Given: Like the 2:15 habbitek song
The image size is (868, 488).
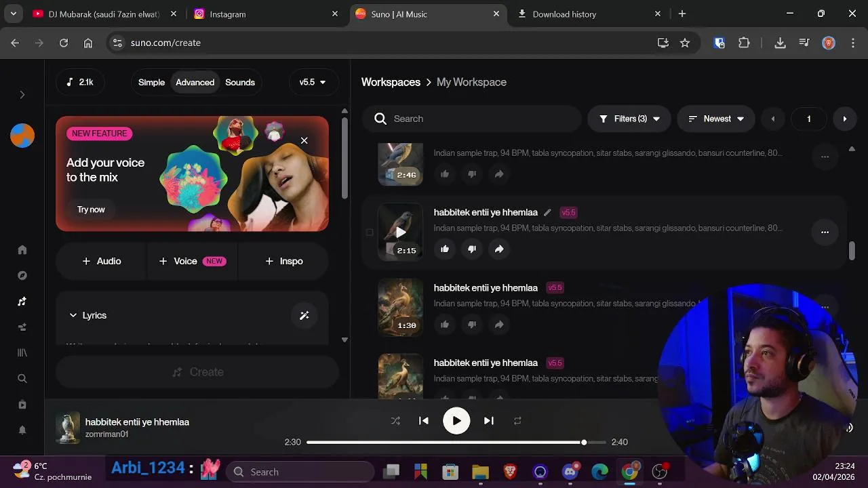Looking at the screenshot, I should click(445, 249).
